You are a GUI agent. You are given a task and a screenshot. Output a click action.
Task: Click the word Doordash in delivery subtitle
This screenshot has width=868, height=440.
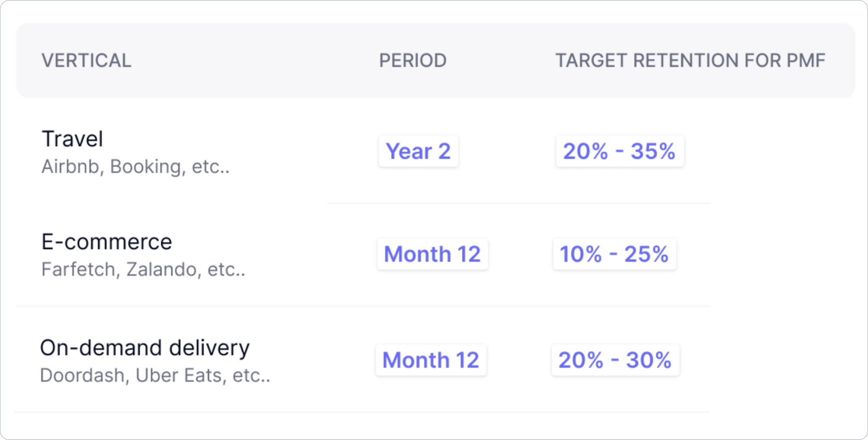pyautogui.click(x=82, y=376)
